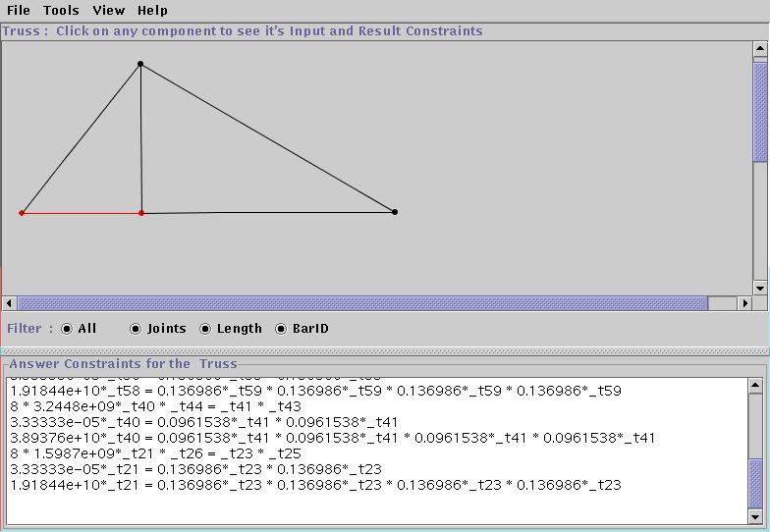Click the red left-corner joint of the truss

pyautogui.click(x=22, y=213)
